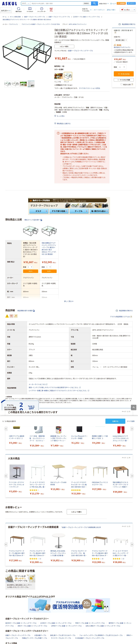The height and width of the screenshot is (644, 138).
Task: Click レビューを書く button under title
Action: pyautogui.click(x=64, y=46)
